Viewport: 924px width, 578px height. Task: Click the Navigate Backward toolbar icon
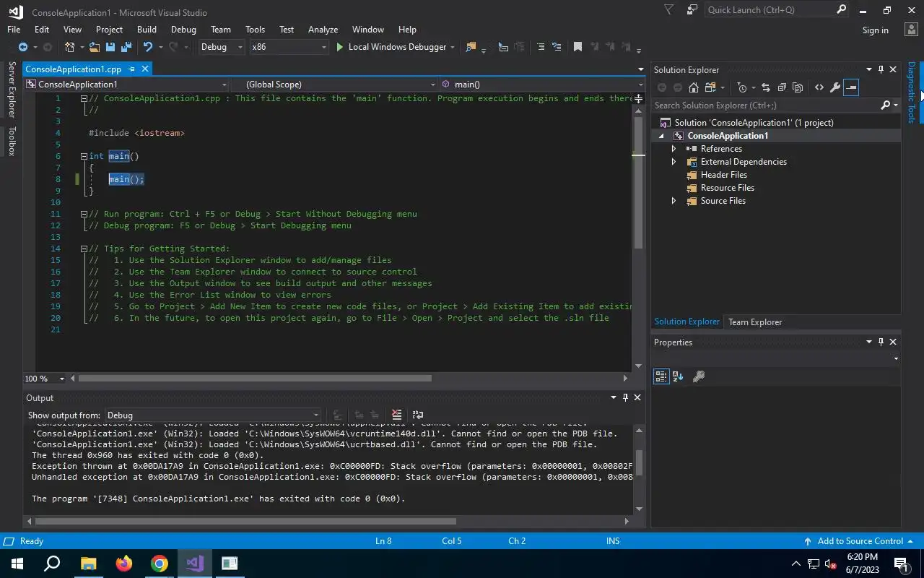23,47
